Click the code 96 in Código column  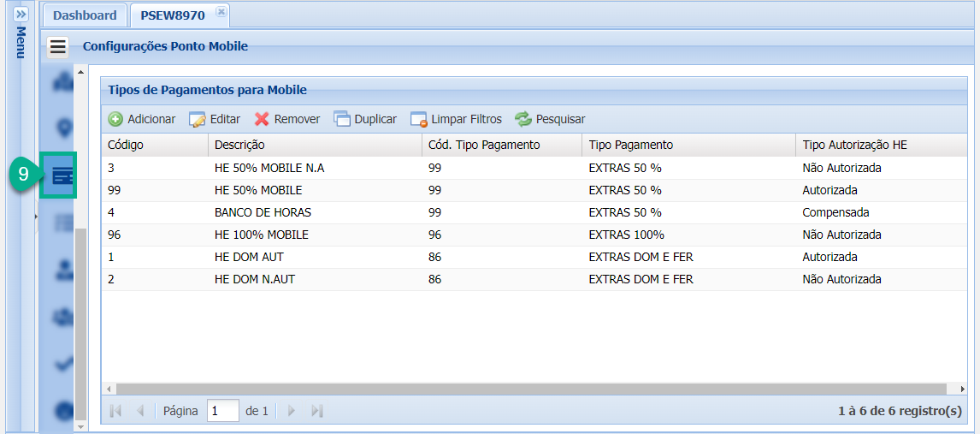(x=155, y=235)
